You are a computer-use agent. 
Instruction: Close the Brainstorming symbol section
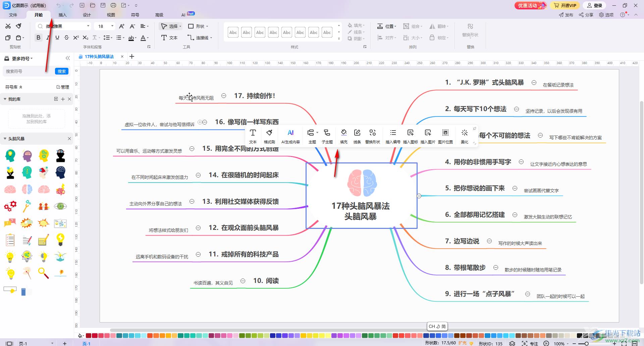click(x=69, y=139)
